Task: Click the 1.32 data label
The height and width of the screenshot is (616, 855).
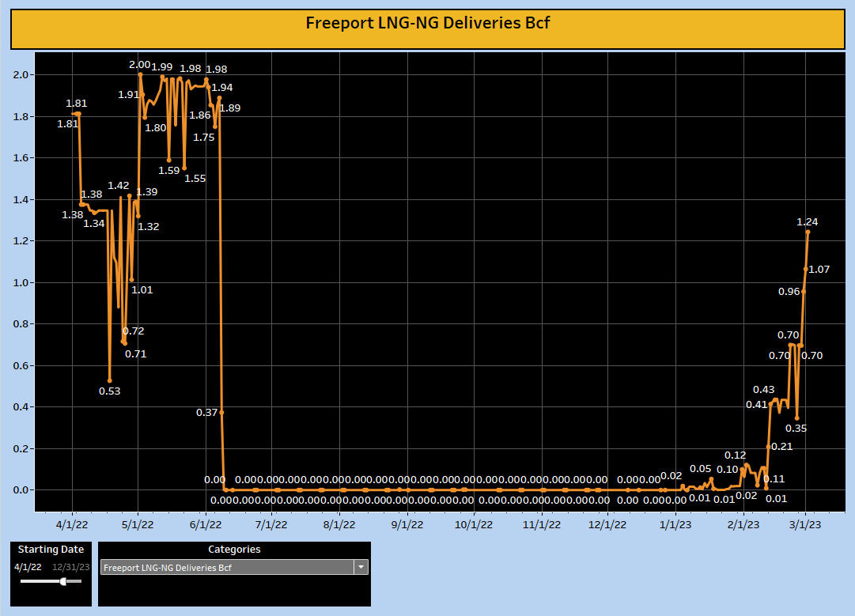Action: pos(149,227)
